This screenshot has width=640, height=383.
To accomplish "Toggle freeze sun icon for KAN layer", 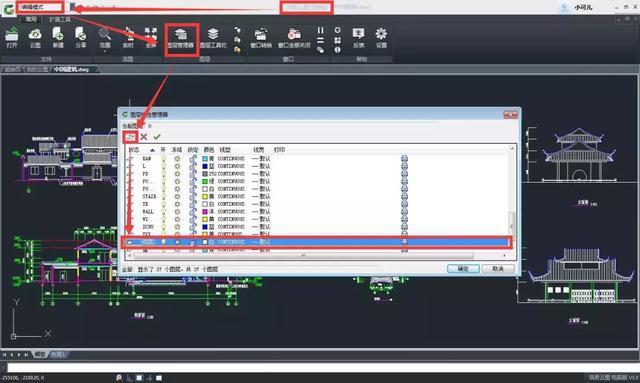I will (x=177, y=158).
